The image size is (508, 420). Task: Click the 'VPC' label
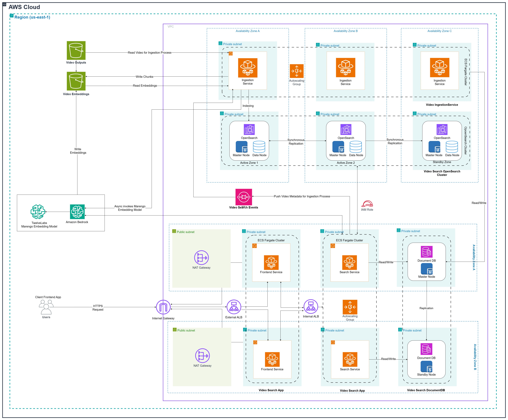pos(171,27)
